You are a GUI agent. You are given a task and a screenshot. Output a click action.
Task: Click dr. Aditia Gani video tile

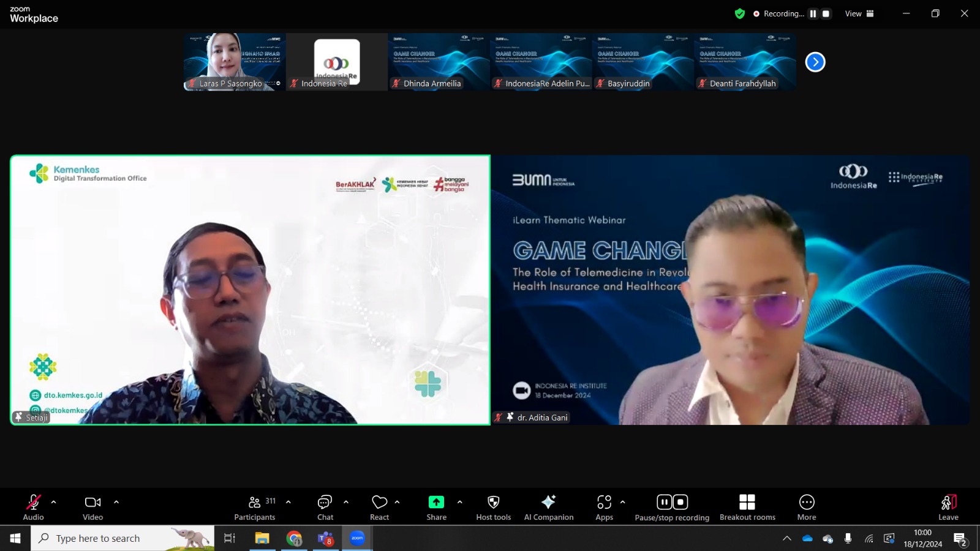[x=731, y=290]
